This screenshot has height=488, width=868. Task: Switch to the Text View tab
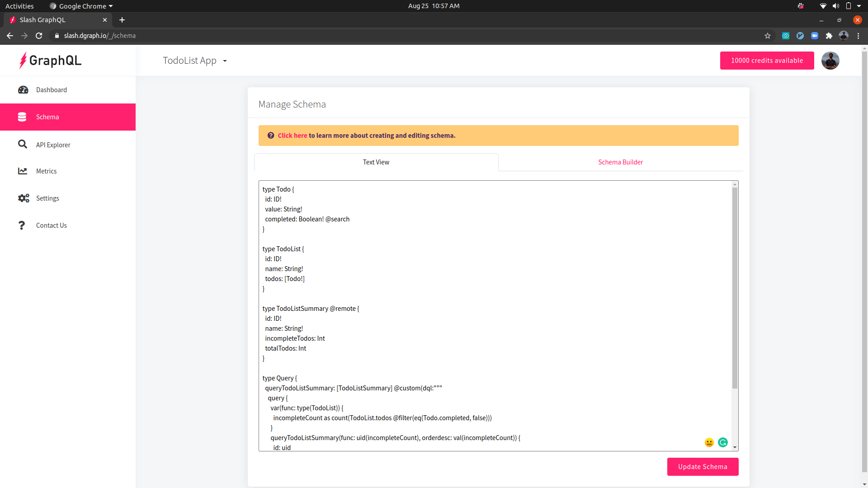376,162
